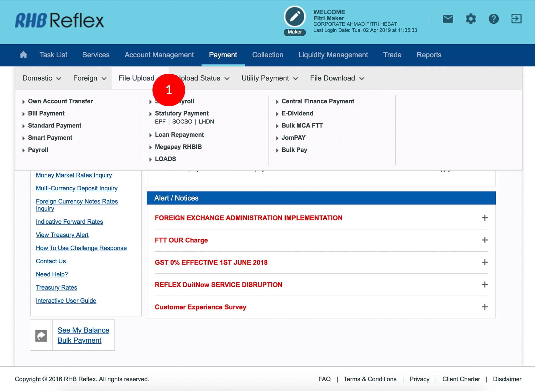This screenshot has width=535, height=392.
Task: Open the settings gear icon
Action: pos(471,19)
